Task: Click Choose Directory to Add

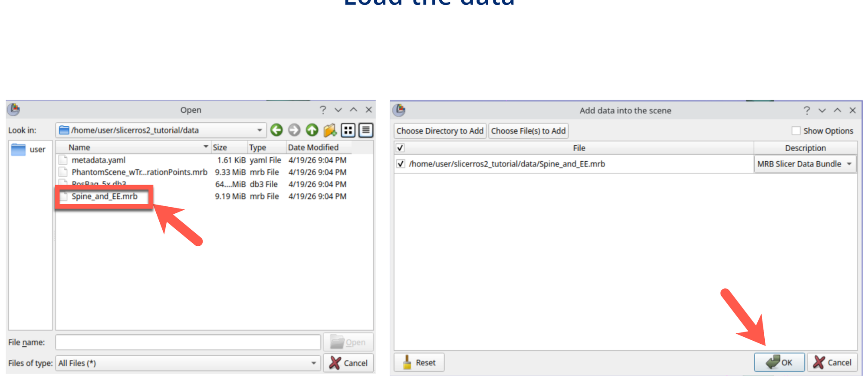Action: coord(440,131)
